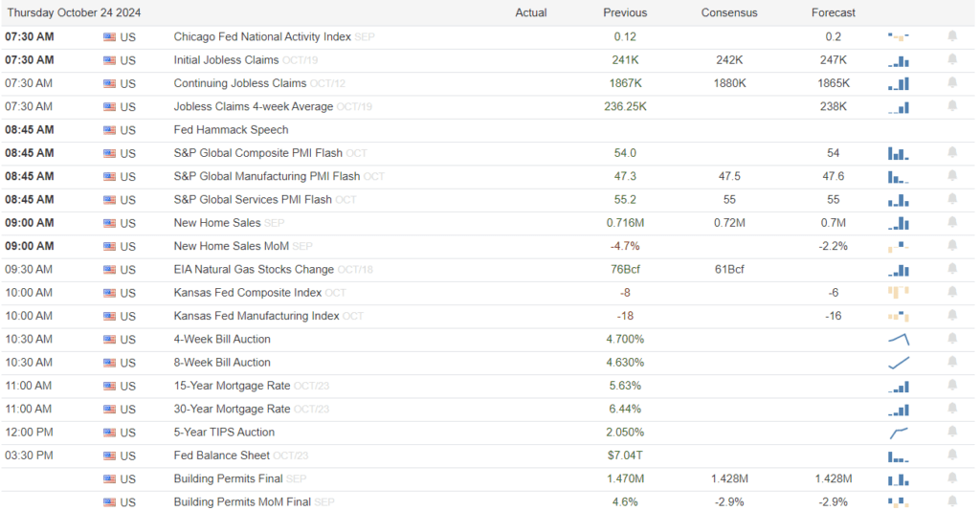Click the Forecast column header
The width and height of the screenshot is (980, 511).
coord(832,12)
